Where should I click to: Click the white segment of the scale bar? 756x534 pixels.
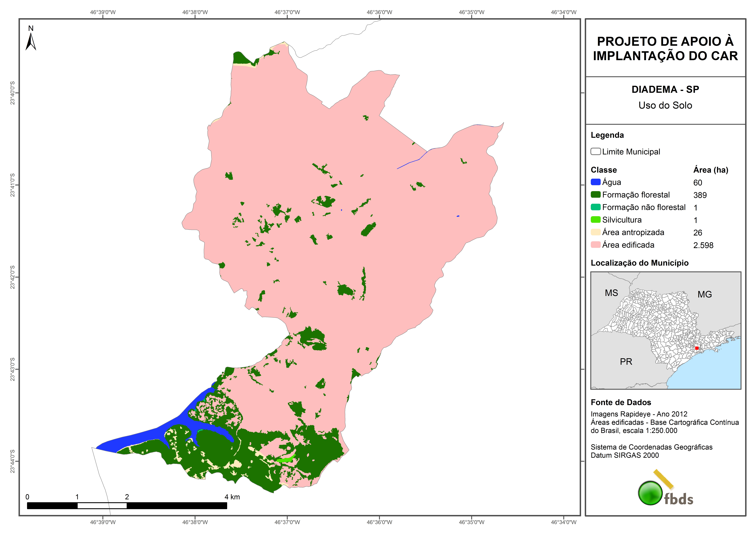pos(102,506)
